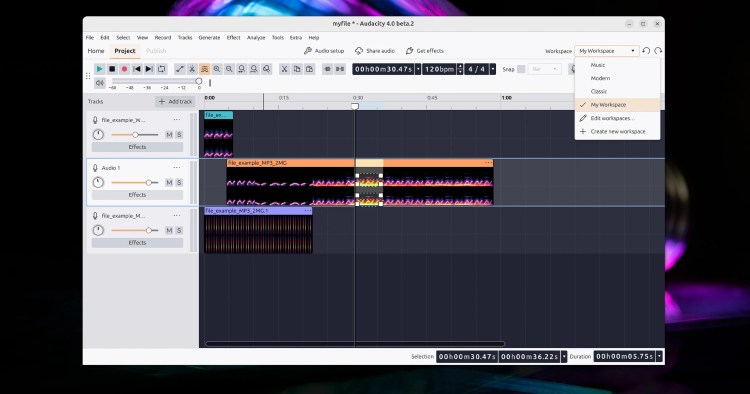
Task: Solo the Audio 1 track
Action: [179, 183]
